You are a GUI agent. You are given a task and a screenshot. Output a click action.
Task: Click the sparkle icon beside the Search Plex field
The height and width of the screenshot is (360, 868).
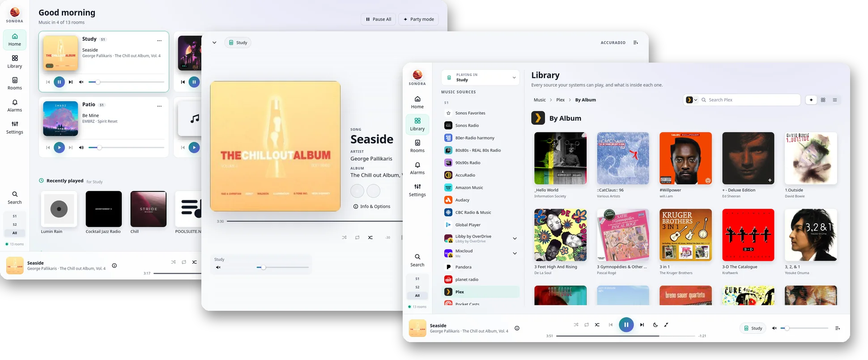pyautogui.click(x=811, y=100)
